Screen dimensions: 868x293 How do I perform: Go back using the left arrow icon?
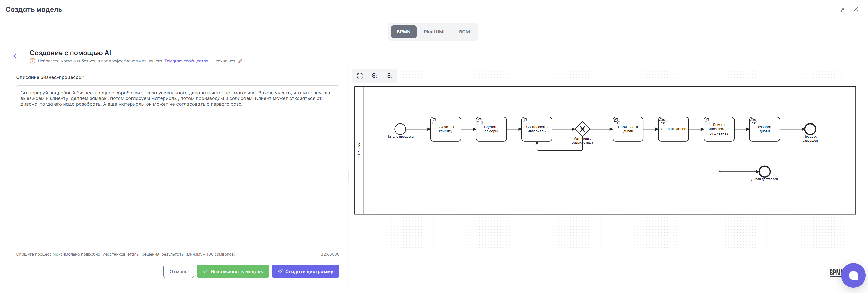click(x=16, y=56)
